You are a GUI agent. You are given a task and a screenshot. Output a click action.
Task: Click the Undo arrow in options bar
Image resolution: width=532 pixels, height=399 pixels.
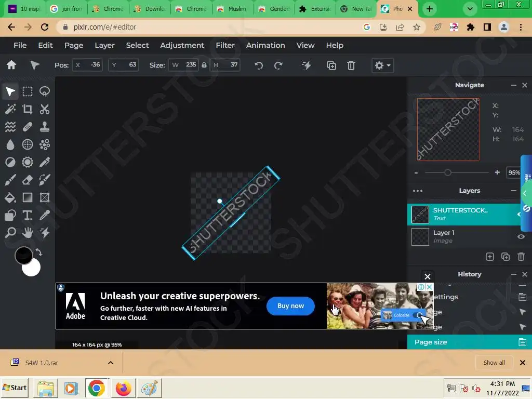(259, 65)
